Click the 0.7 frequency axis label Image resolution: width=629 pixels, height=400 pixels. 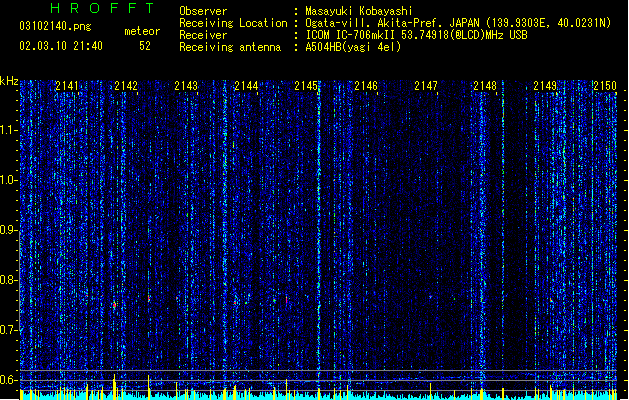tap(8, 330)
